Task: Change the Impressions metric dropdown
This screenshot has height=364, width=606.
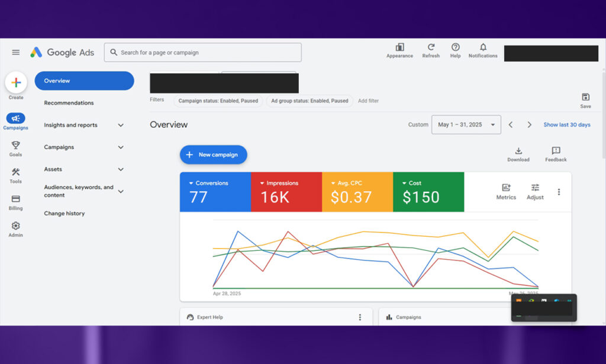Action: pos(279,183)
